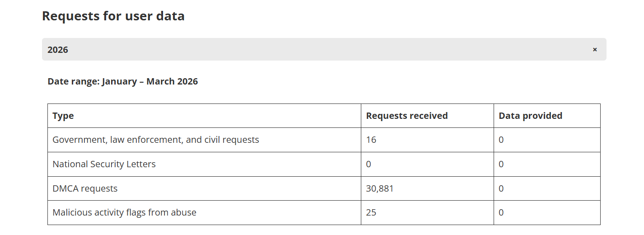This screenshot has height=235, width=644.
Task: Click the "Data provided" column header
Action: [530, 116]
